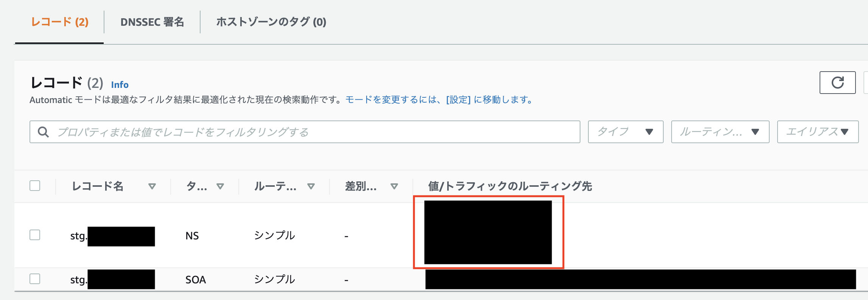
Task: Click sort arrow beside ルーテ... column
Action: [311, 186]
